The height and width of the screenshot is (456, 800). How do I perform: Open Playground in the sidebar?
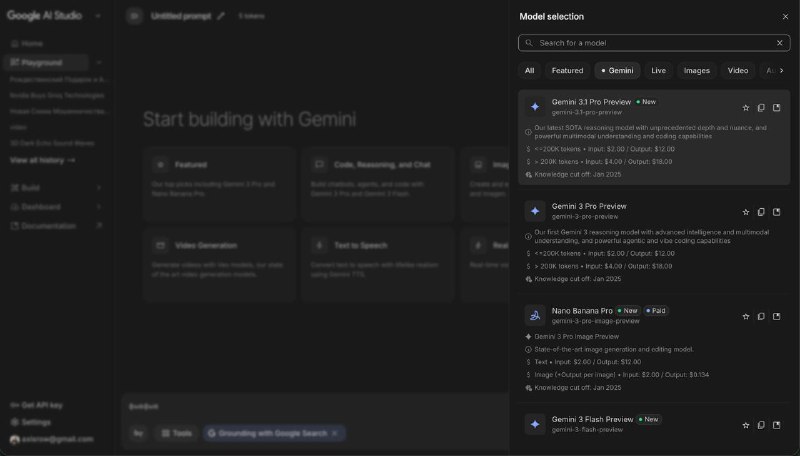pos(46,62)
